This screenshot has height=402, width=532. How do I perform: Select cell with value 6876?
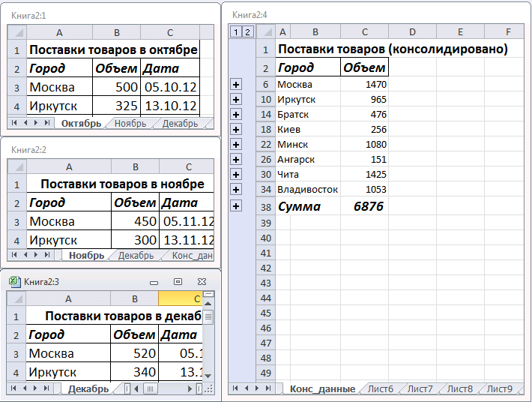click(x=364, y=206)
